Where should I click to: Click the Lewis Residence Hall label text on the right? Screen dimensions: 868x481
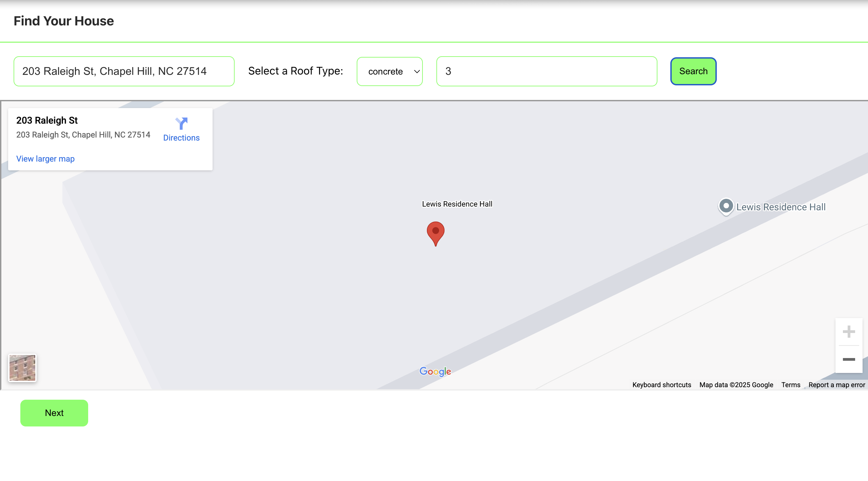click(x=781, y=207)
